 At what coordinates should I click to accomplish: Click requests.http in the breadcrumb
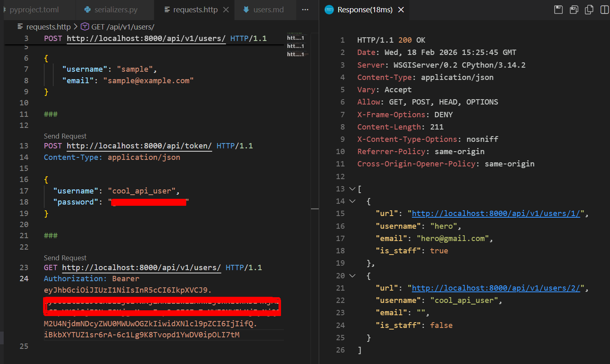click(x=48, y=27)
